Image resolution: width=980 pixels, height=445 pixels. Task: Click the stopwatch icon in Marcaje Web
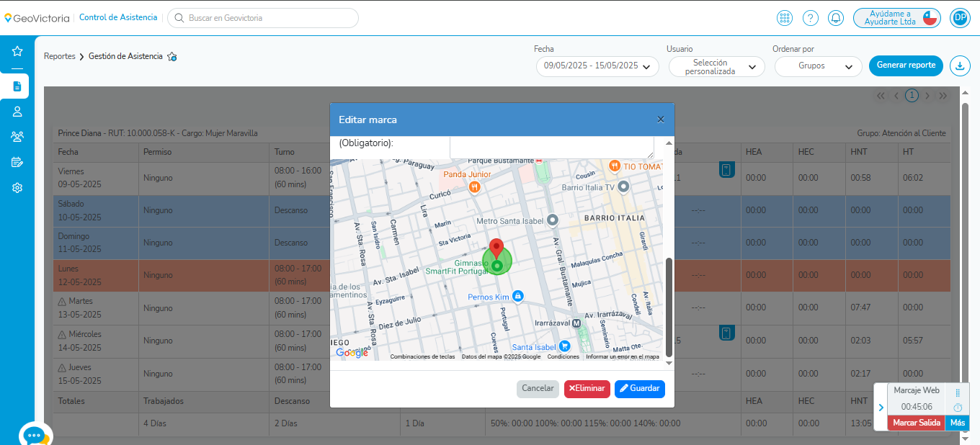point(958,408)
